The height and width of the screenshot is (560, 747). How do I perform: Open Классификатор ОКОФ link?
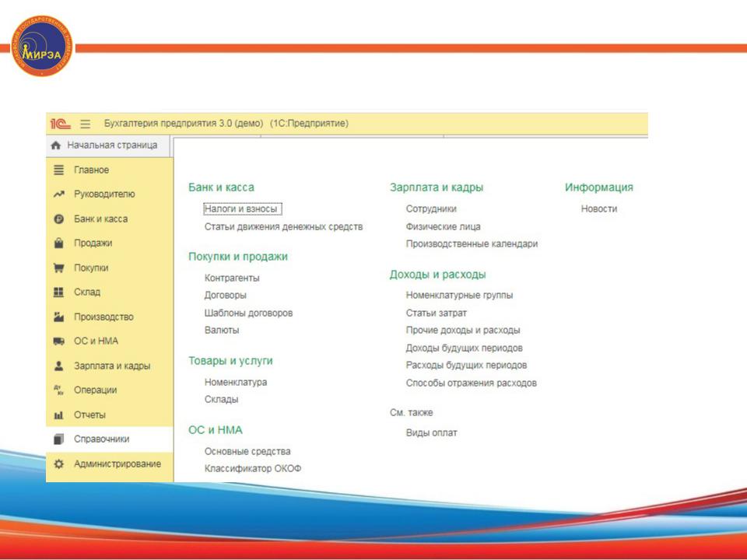pyautogui.click(x=253, y=468)
